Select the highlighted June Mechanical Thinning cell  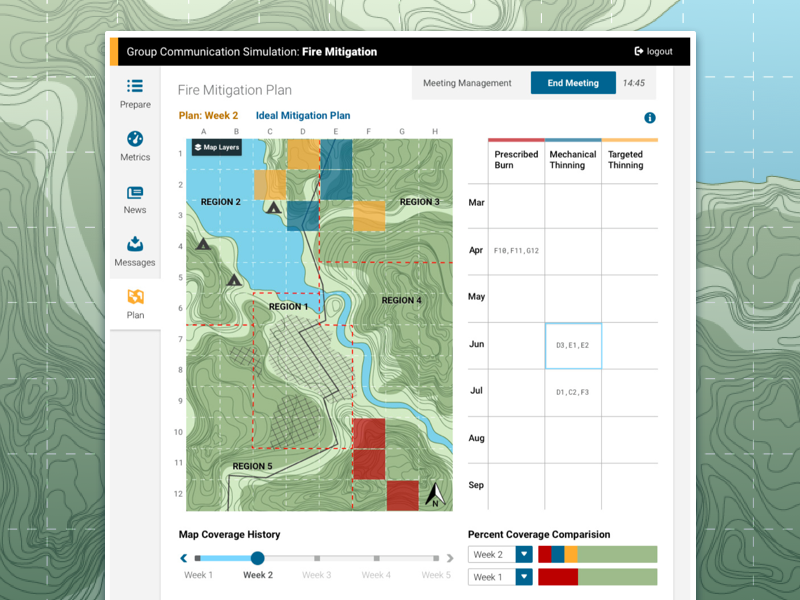572,344
